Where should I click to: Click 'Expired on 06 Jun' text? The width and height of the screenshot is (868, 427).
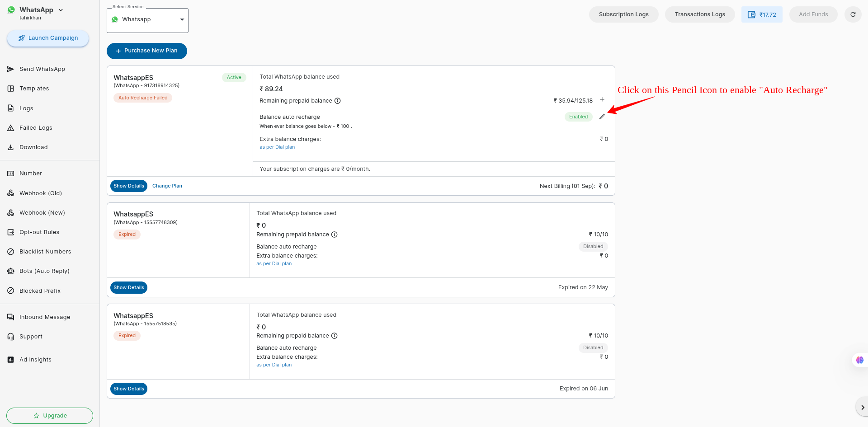[584, 389]
